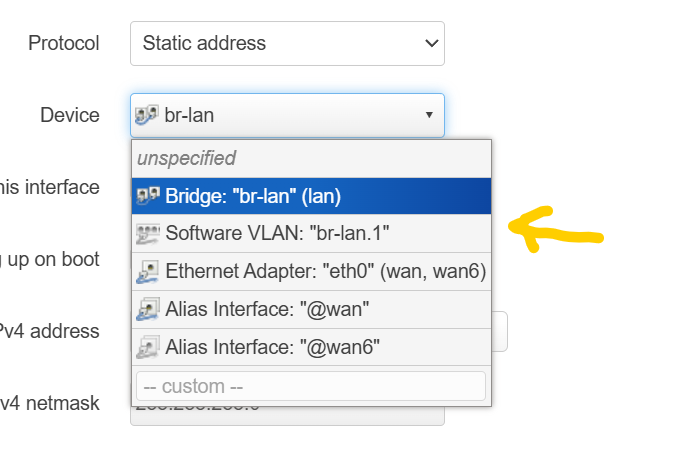
Task: Click the icon beside Bridge "br-lan" option
Action: [x=148, y=196]
